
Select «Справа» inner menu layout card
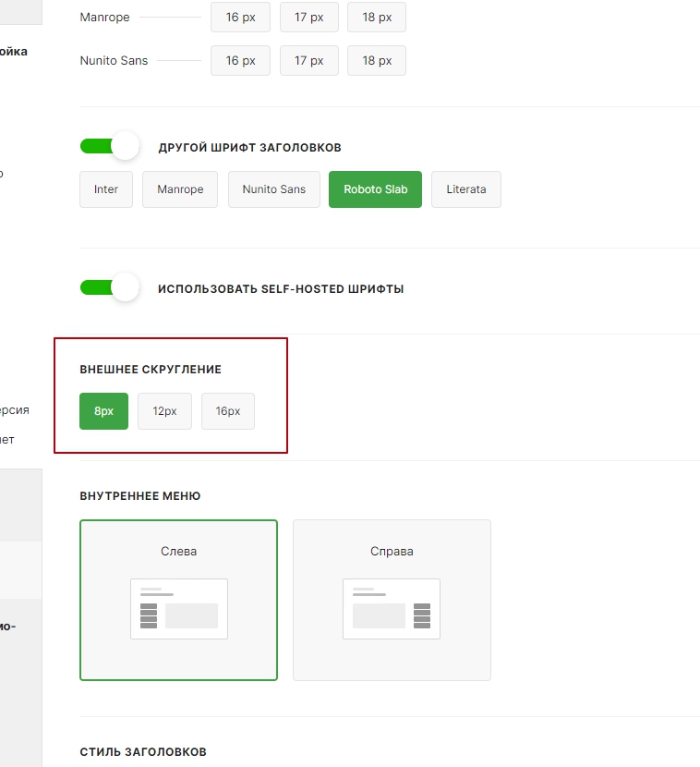coord(392,552)
